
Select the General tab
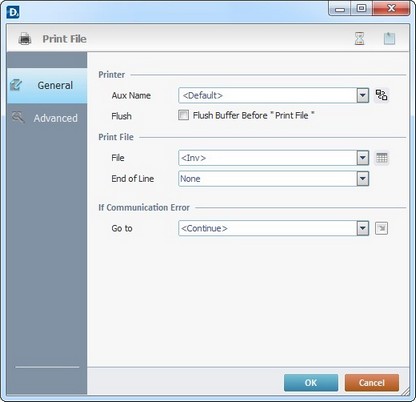(47, 85)
